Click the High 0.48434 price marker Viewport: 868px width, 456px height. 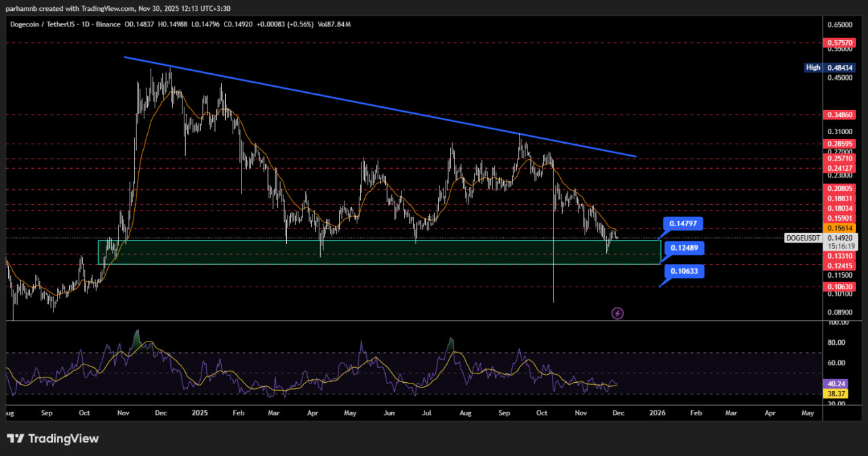(x=829, y=68)
